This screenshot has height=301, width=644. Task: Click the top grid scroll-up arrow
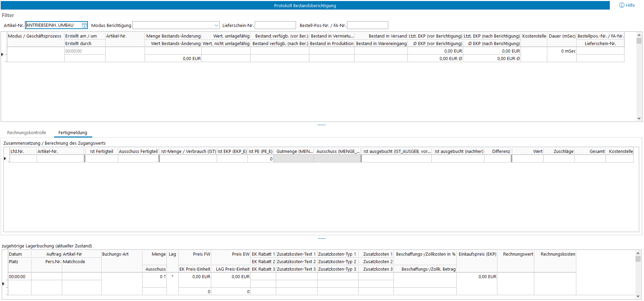coord(639,35)
